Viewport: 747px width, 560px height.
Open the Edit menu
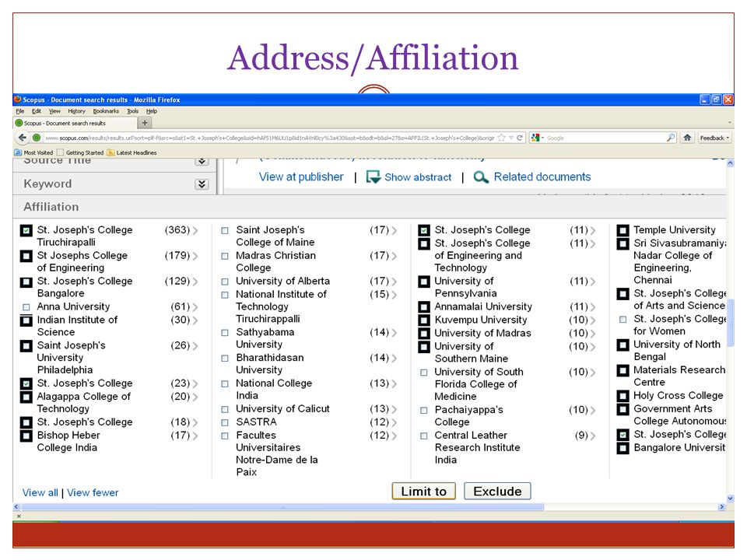[37, 111]
